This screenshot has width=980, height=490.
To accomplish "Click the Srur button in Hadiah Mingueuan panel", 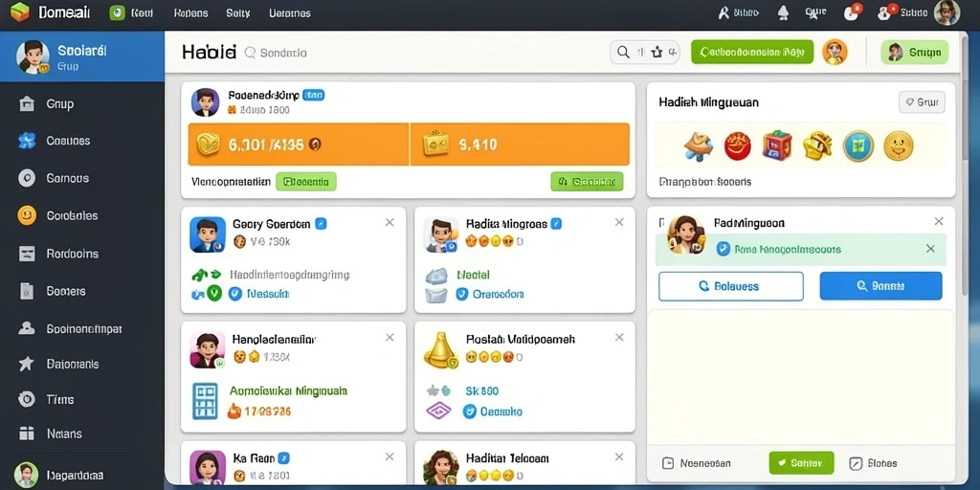I will pos(922,101).
